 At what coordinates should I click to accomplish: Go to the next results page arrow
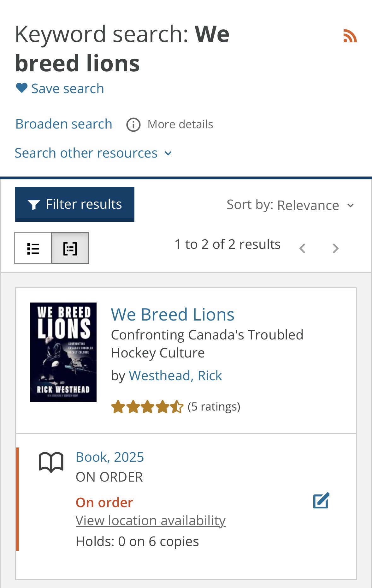[336, 249]
